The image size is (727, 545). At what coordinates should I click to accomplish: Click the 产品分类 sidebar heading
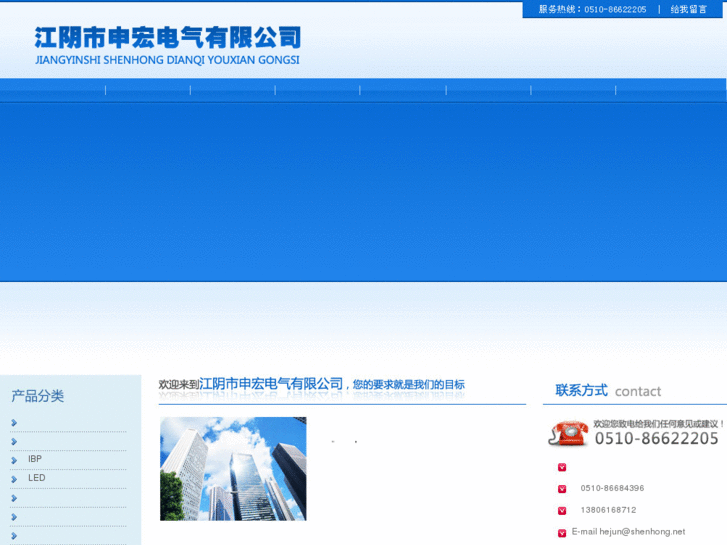pyautogui.click(x=38, y=396)
